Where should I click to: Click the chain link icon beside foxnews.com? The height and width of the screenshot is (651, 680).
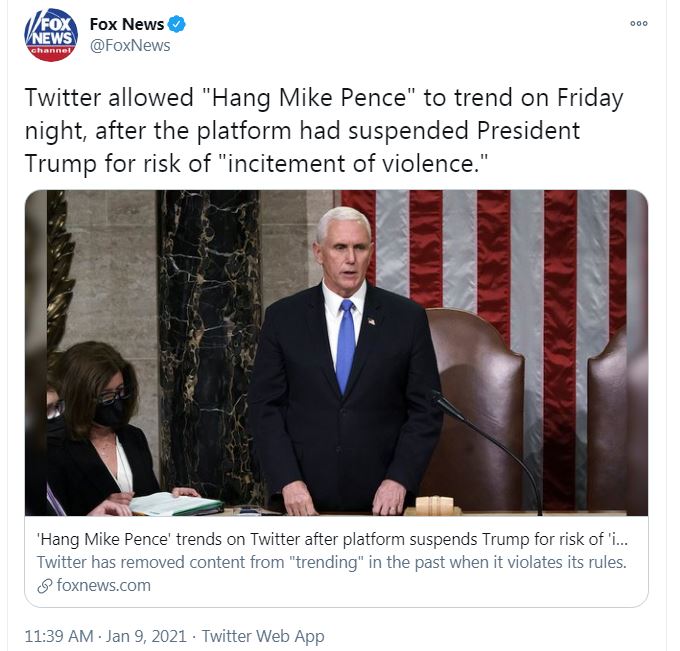[x=45, y=586]
